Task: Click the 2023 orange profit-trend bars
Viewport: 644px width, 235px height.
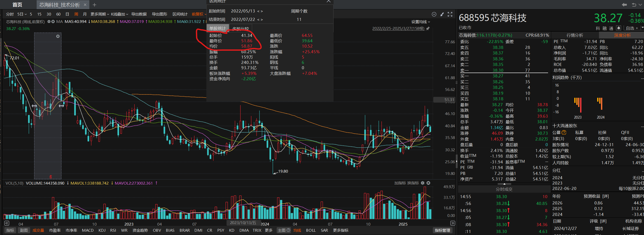Action: point(578,105)
